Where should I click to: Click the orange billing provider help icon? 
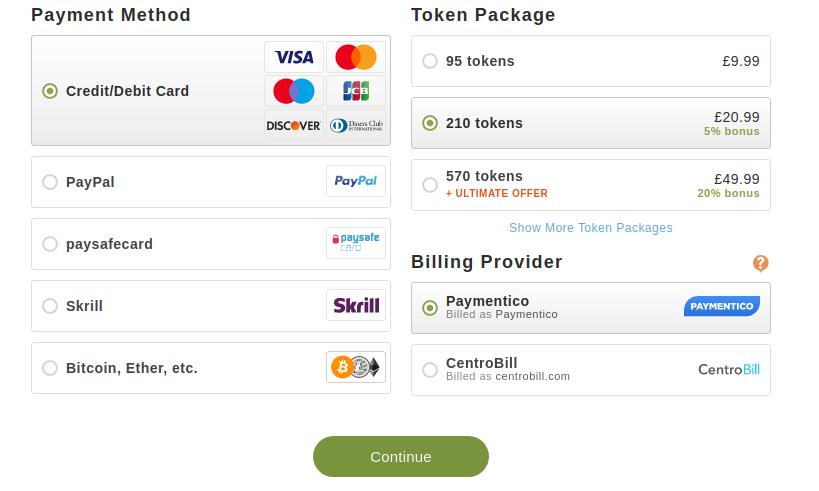[760, 263]
